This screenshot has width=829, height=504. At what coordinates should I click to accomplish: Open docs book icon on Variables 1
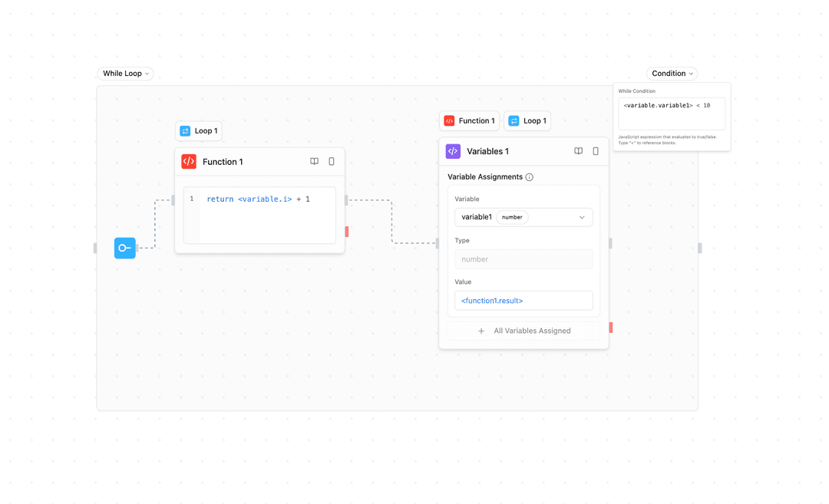(x=578, y=151)
